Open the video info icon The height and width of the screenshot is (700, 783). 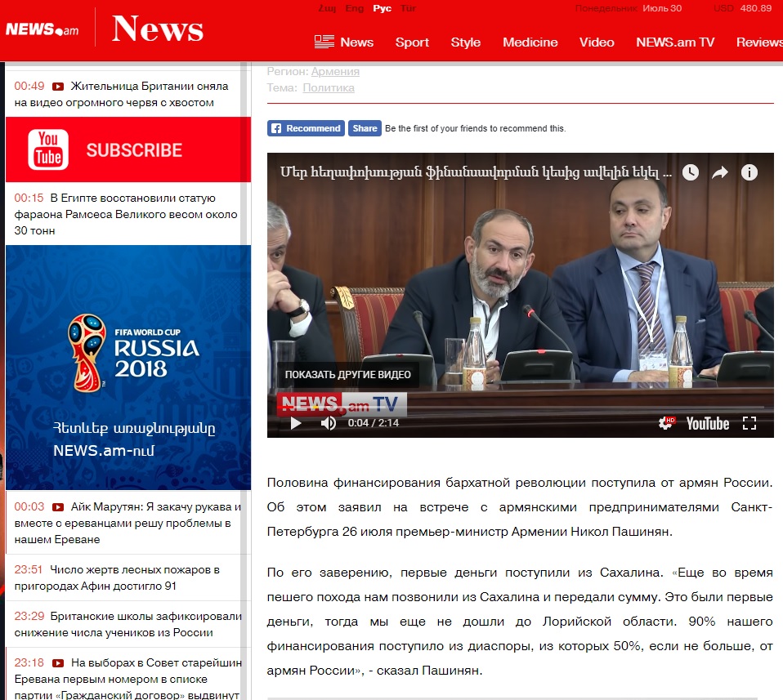coord(749,172)
